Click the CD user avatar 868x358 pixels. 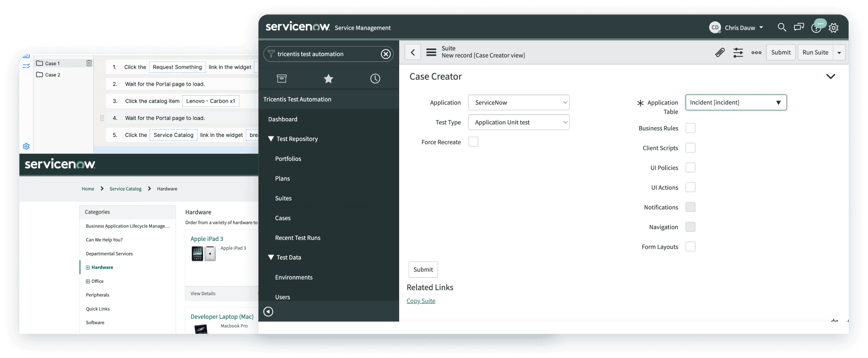(715, 28)
